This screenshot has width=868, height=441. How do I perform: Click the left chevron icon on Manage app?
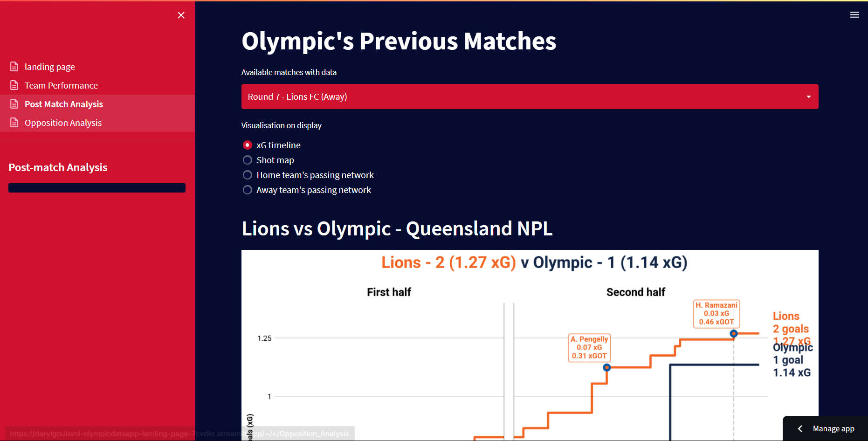800,428
